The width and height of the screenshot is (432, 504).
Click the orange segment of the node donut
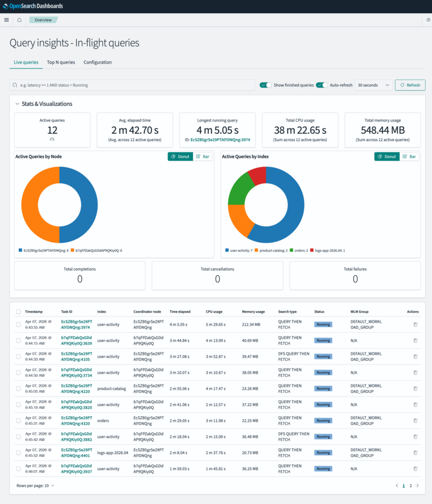click(x=30, y=206)
